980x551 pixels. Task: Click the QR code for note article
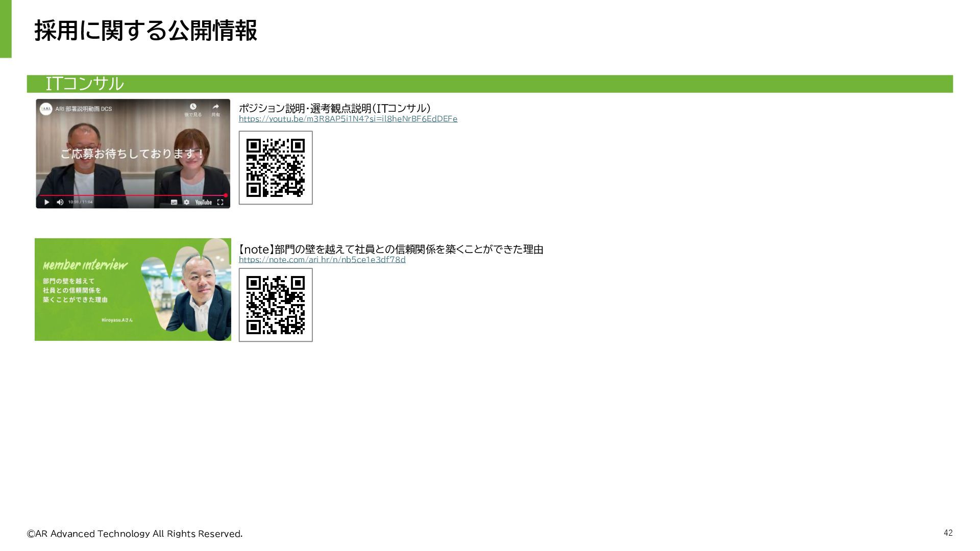click(x=276, y=305)
